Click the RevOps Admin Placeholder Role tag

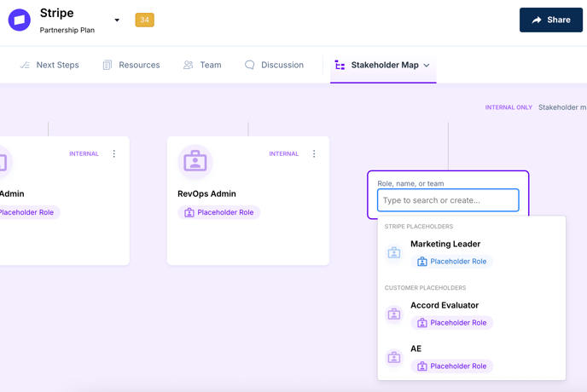pyautogui.click(x=219, y=212)
